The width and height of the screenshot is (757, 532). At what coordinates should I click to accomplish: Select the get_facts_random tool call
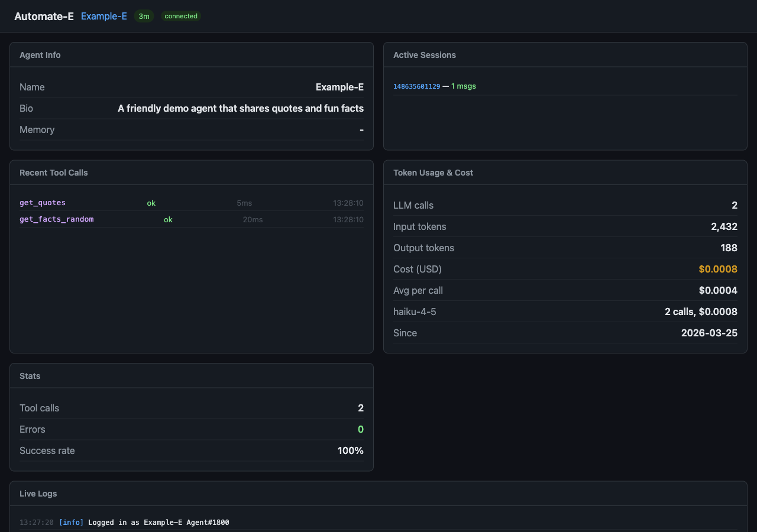pos(57,219)
